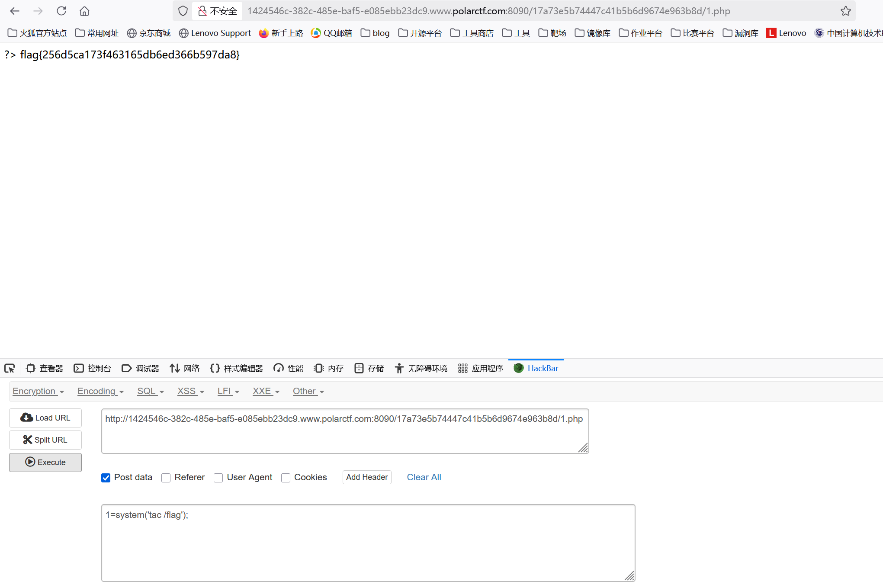
Task: Click the flag{256d5ca1...} text on page
Action: click(x=130, y=55)
